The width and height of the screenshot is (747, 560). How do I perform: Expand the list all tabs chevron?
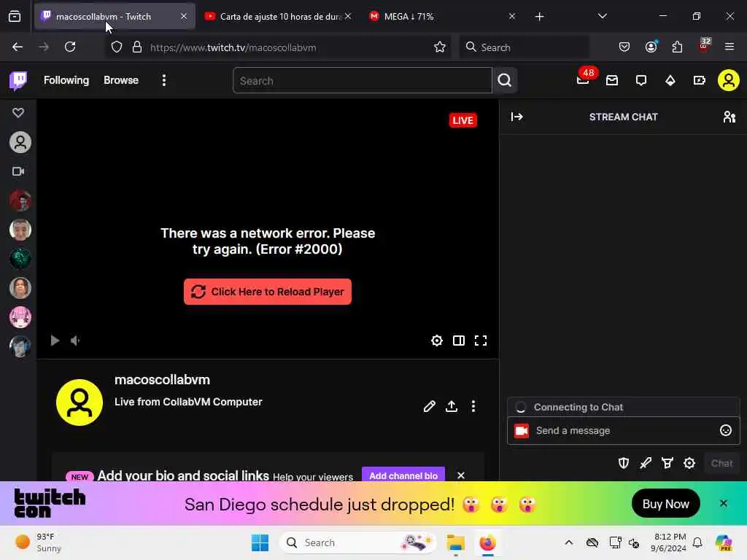(602, 16)
